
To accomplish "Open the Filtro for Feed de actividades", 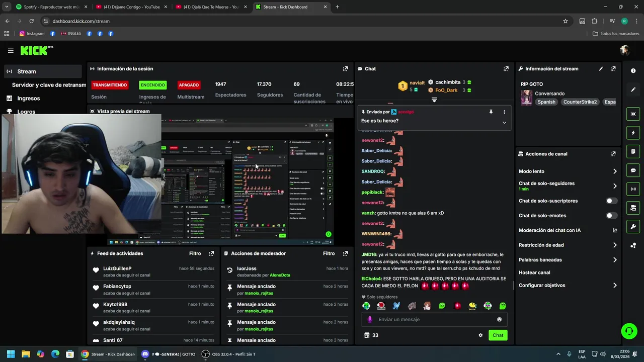I will 195,253.
